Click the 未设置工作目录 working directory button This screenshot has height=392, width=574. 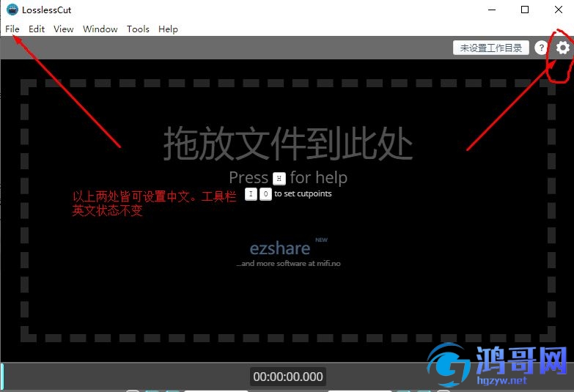click(x=491, y=48)
